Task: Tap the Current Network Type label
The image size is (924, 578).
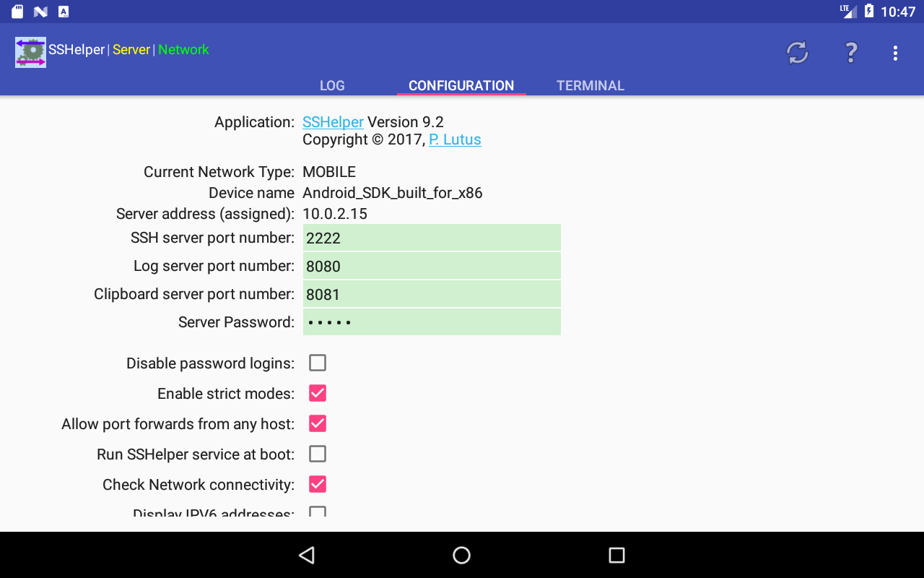Action: pyautogui.click(x=219, y=172)
